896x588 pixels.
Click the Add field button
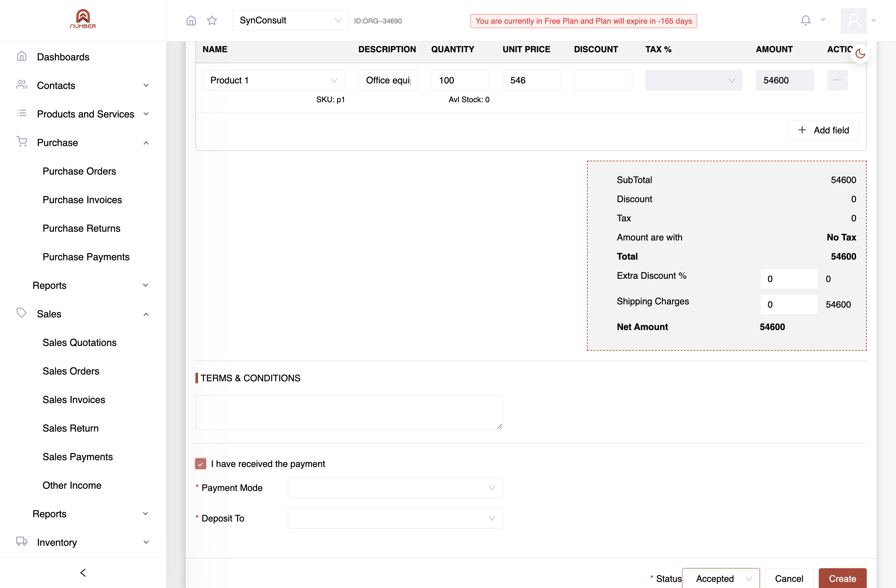823,130
